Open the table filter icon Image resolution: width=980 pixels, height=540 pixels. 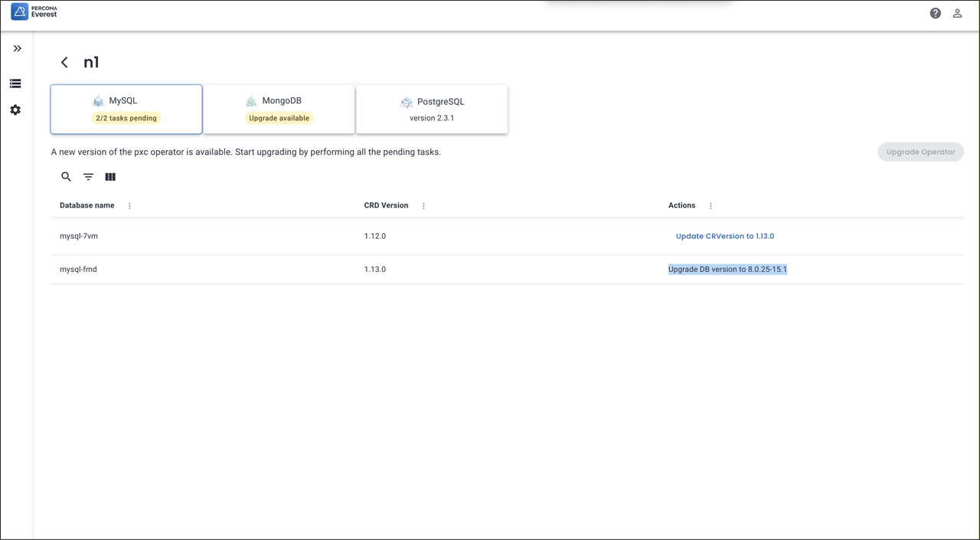coord(88,177)
